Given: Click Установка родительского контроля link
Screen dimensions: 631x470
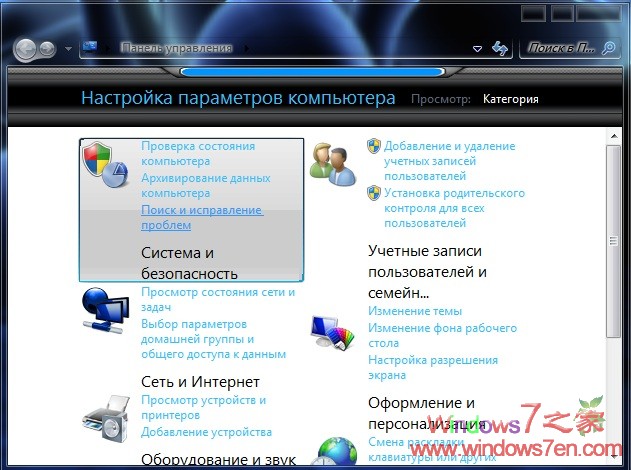Looking at the screenshot, I should coord(454,208).
